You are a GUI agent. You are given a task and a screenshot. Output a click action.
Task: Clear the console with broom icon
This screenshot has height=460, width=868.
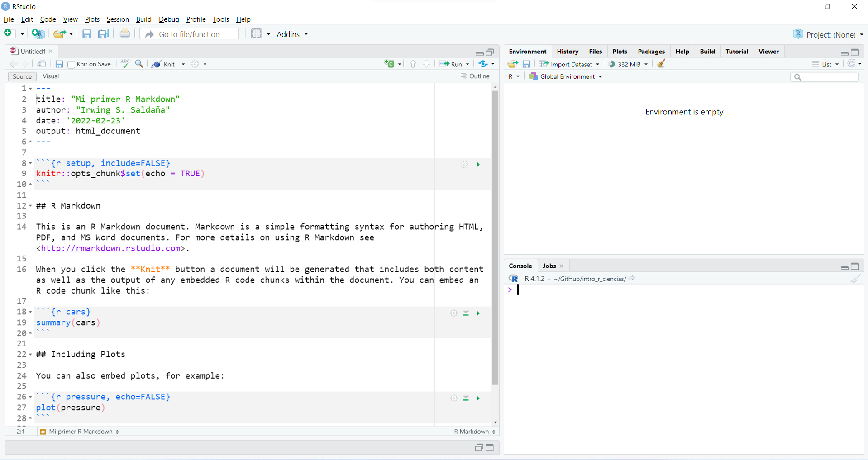point(855,279)
